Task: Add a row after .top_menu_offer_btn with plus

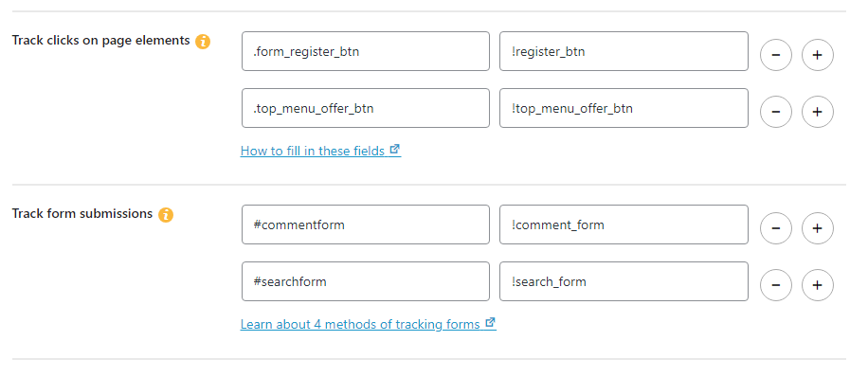Action: [818, 112]
